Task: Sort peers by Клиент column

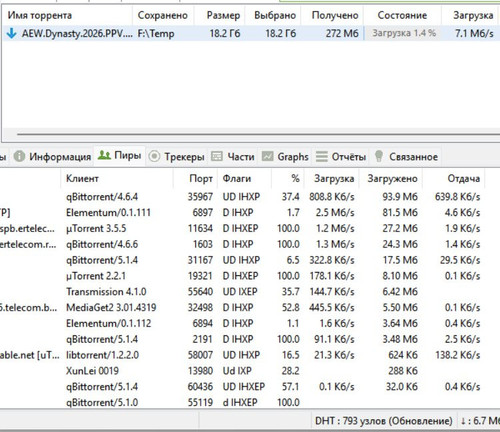Action: (82, 179)
